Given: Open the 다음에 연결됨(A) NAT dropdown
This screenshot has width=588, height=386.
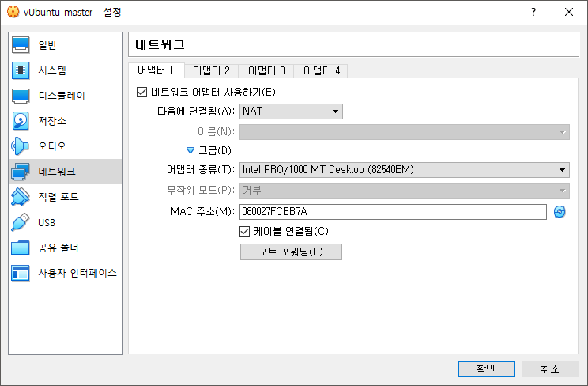Looking at the screenshot, I should tap(291, 112).
